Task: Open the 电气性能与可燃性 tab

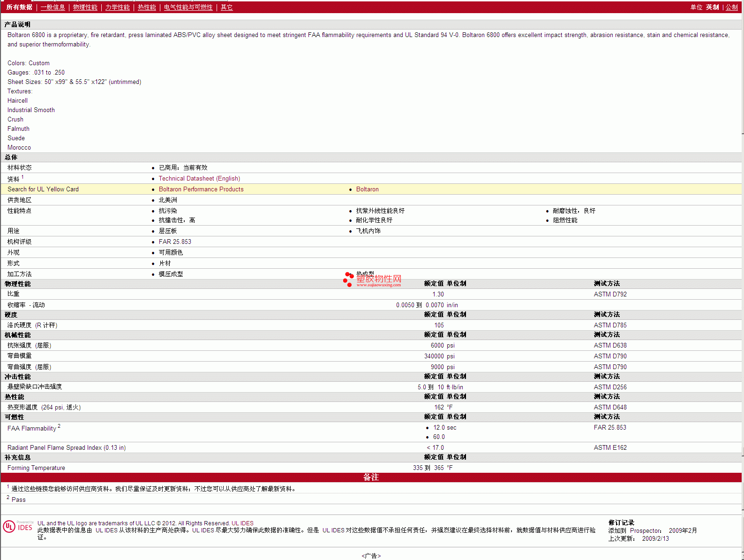Action: [188, 8]
